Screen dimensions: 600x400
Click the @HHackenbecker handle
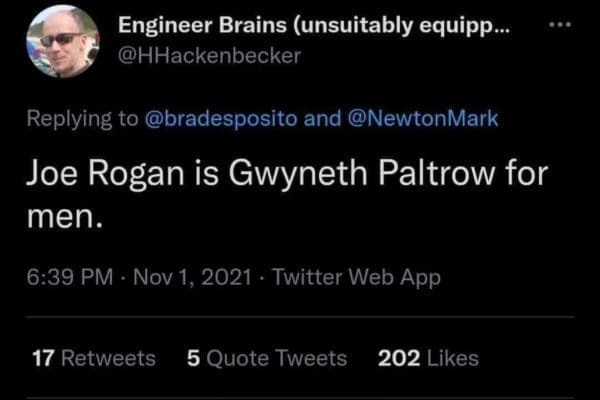[209, 56]
